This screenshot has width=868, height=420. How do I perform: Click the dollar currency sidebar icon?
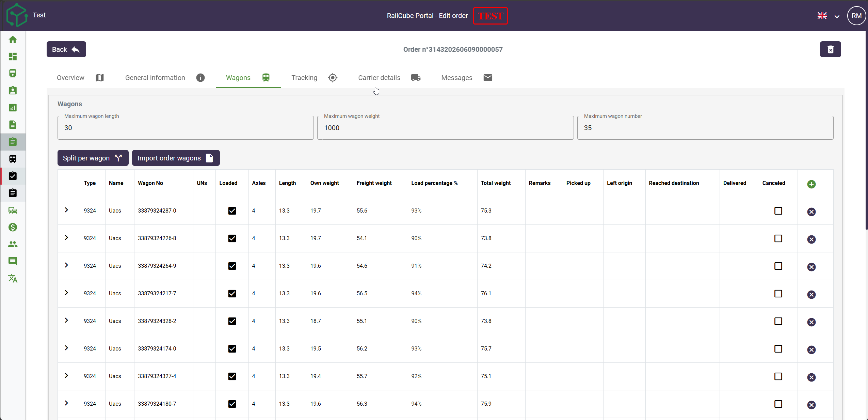point(13,227)
